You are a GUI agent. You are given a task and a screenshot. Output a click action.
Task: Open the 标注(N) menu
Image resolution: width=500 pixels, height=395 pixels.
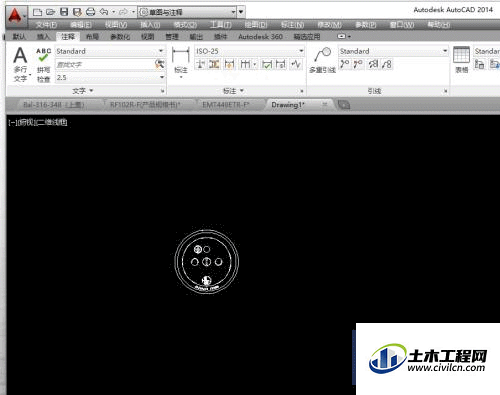(x=292, y=25)
